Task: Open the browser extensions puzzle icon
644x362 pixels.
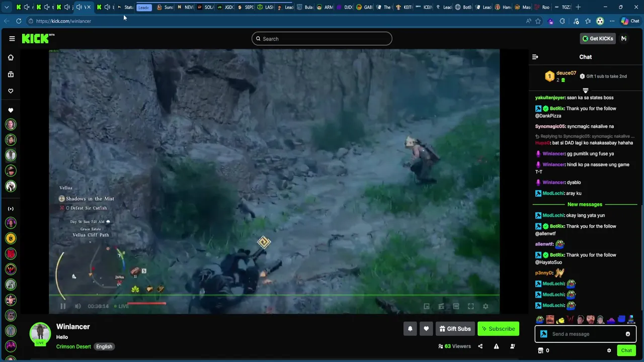Action: 562,21
